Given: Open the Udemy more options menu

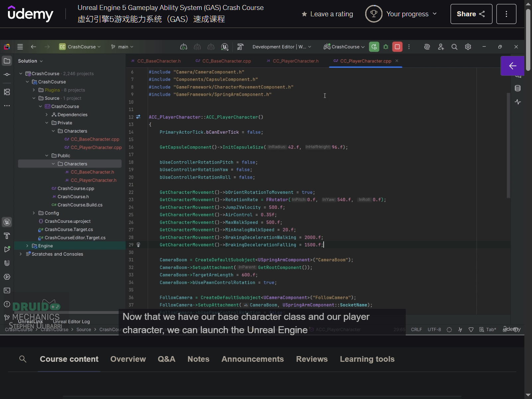Looking at the screenshot, I should (x=506, y=14).
